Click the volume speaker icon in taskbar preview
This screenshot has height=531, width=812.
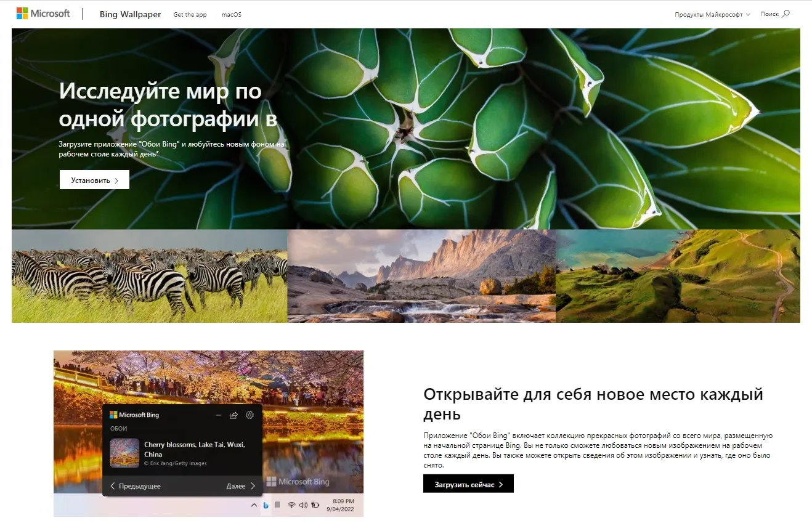(302, 505)
